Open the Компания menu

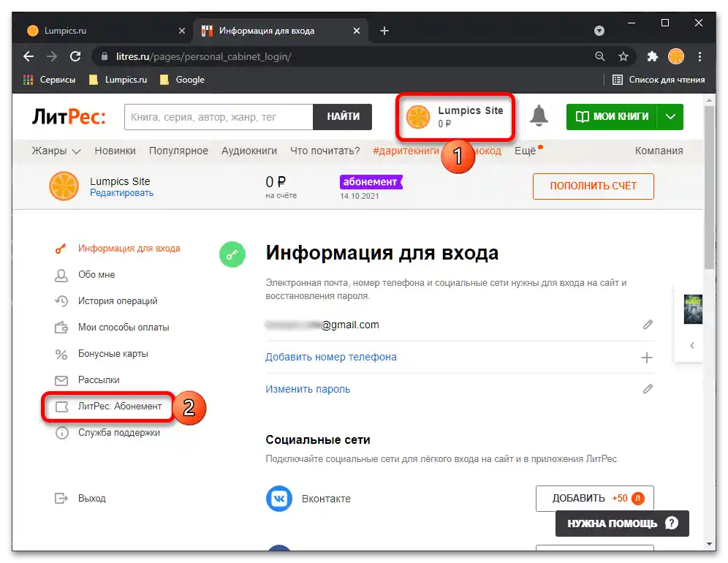[x=659, y=151]
